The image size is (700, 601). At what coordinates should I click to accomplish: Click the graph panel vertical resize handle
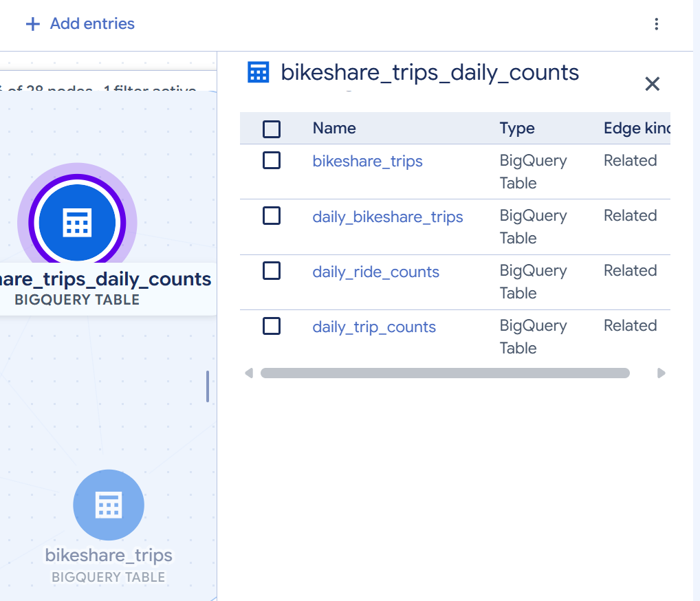point(208,386)
